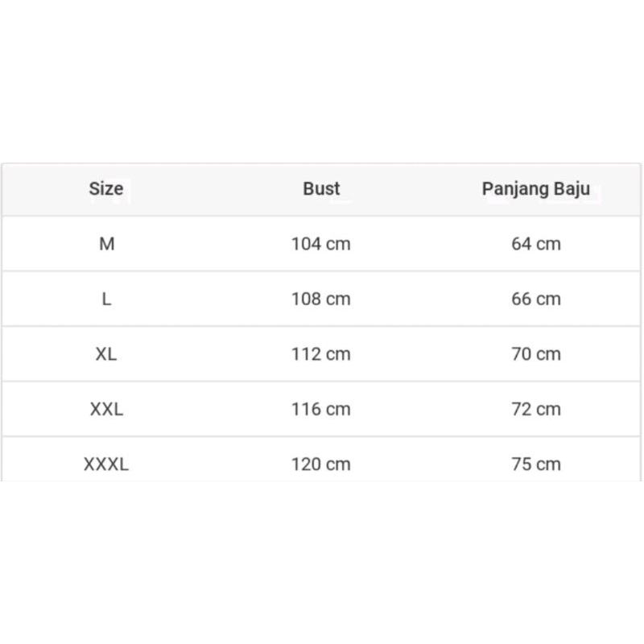Pick the 64 cm length cell
The height and width of the screenshot is (644, 644).
coord(536,244)
